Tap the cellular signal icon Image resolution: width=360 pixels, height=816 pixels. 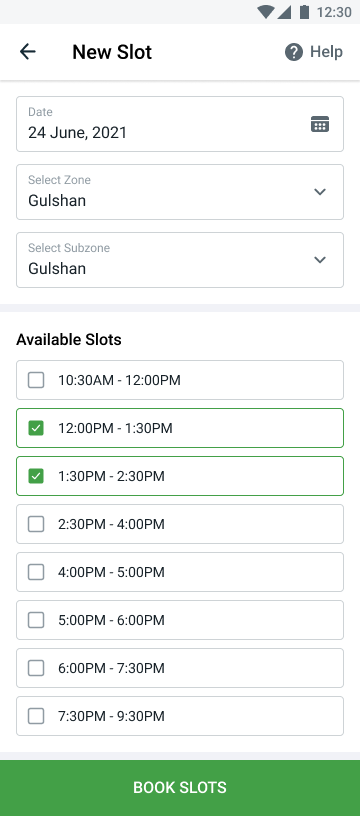[284, 12]
